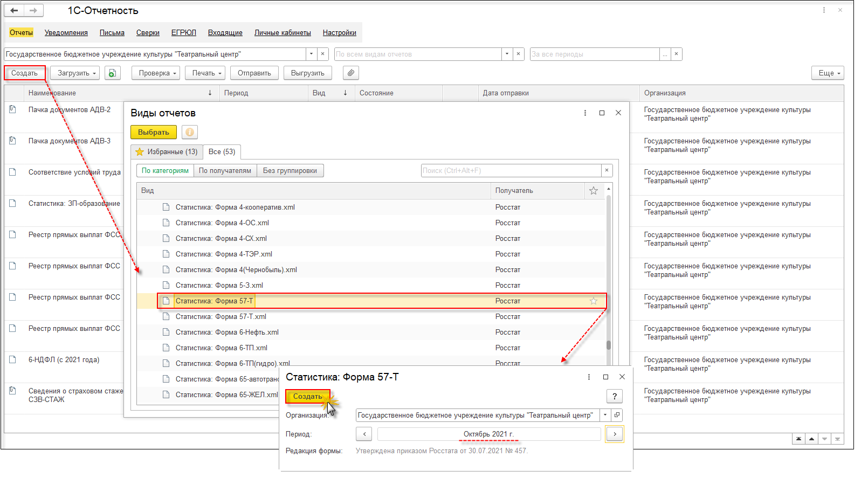
Task: Click Создать button in main toolbar
Action: click(x=25, y=73)
